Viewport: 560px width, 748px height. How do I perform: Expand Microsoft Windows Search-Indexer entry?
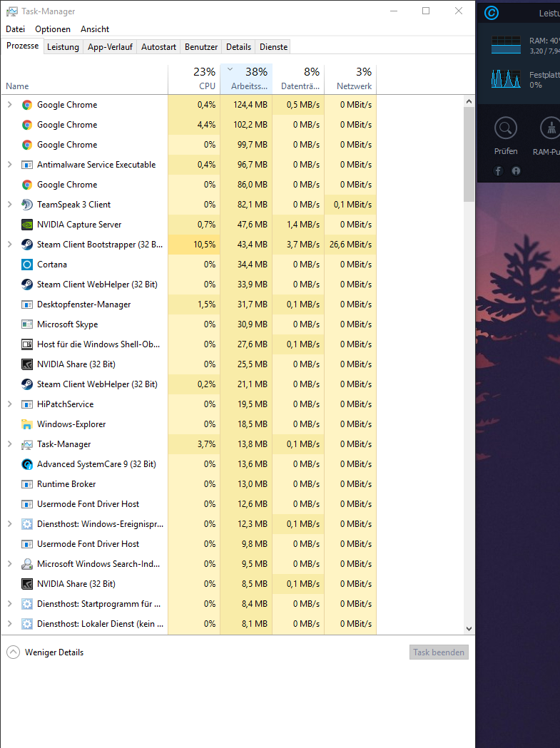[x=9, y=564]
